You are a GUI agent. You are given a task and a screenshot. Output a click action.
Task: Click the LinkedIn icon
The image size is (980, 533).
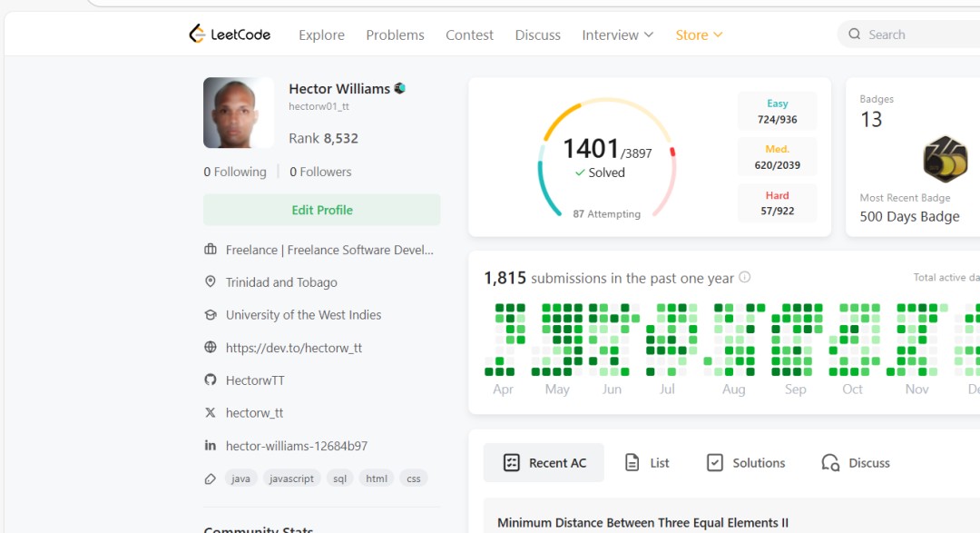pyautogui.click(x=211, y=446)
